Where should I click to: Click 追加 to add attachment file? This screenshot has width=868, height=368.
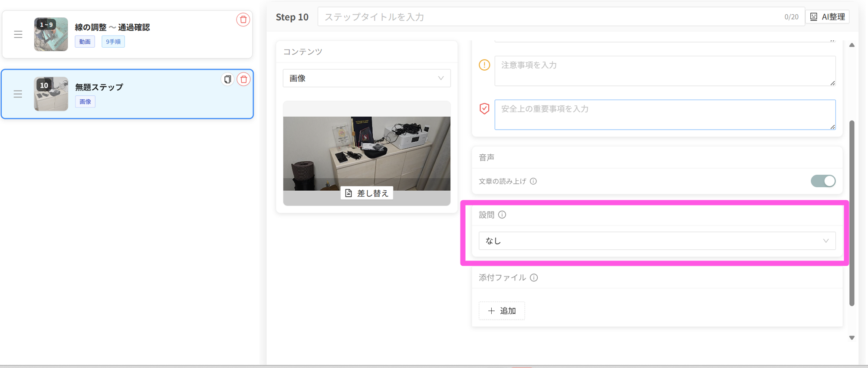(502, 311)
